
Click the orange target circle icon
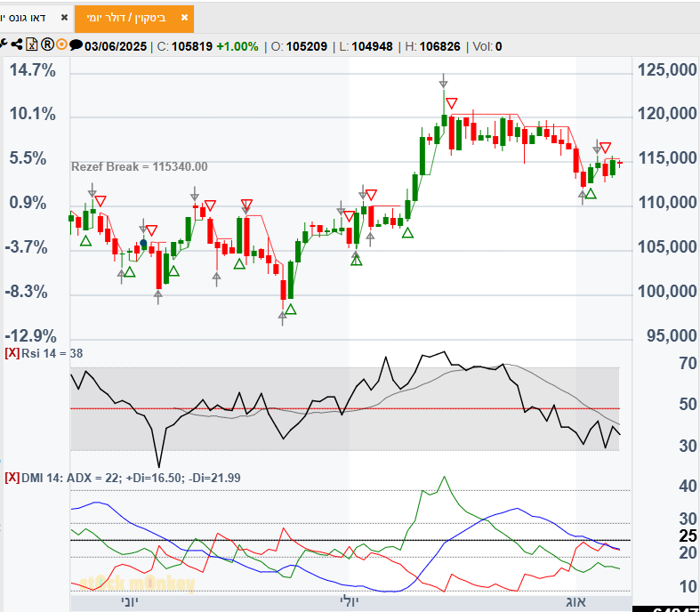61,45
